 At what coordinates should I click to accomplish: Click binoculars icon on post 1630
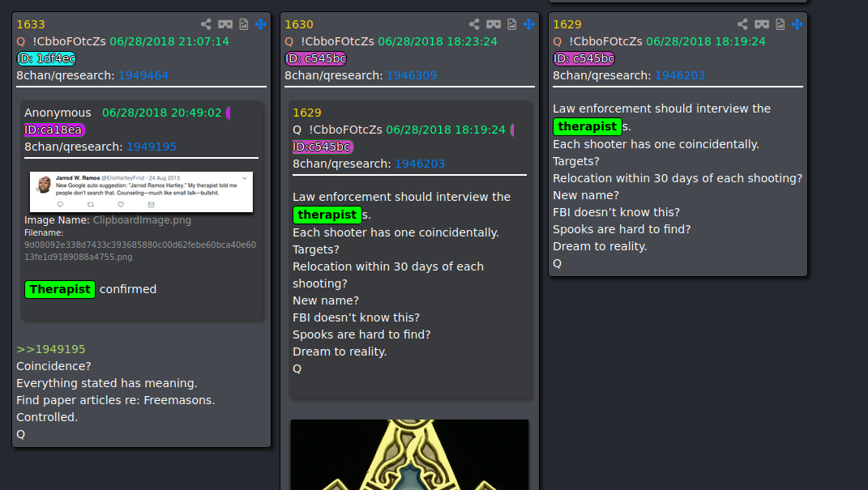click(494, 24)
